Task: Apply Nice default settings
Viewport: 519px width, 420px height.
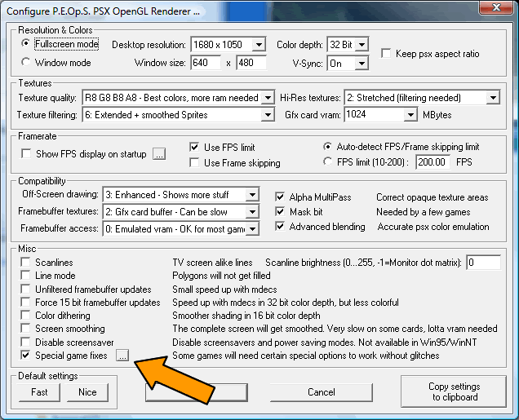Action: click(87, 392)
